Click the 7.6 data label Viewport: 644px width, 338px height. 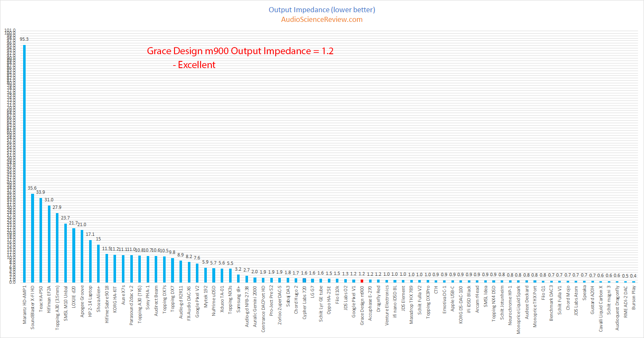[197, 258]
